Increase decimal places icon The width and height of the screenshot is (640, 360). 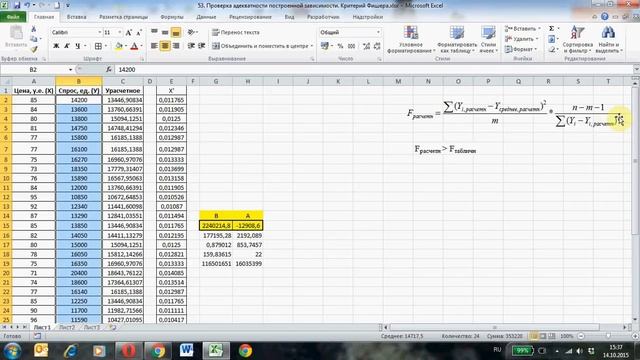(x=366, y=46)
